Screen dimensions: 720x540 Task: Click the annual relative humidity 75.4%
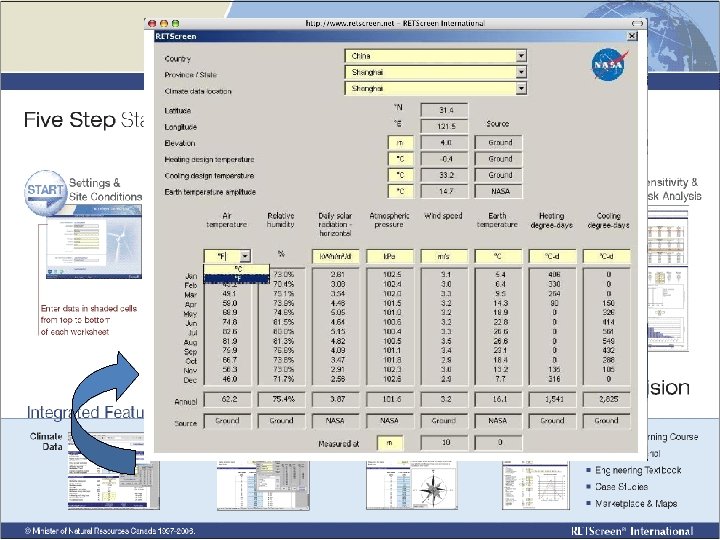pyautogui.click(x=282, y=399)
